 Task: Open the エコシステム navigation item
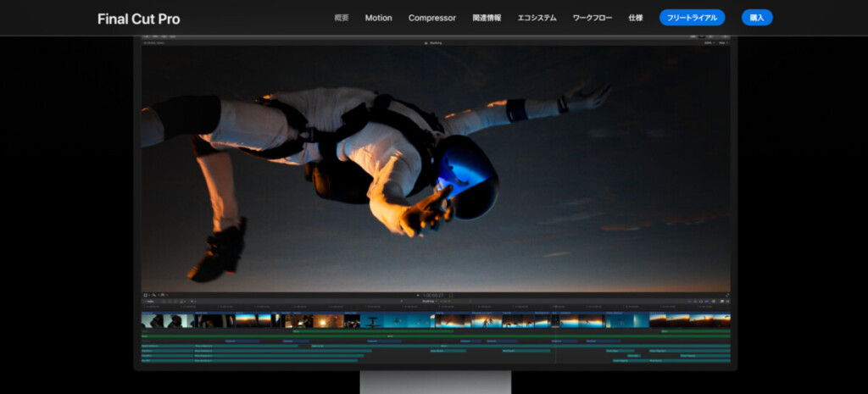(537, 18)
